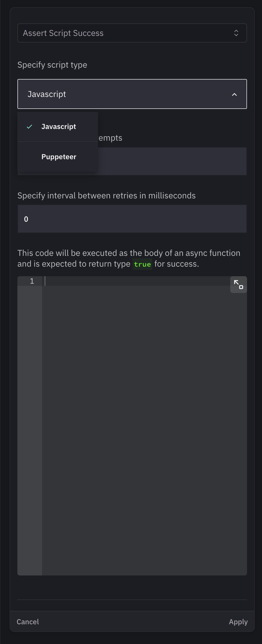Open the Assert Script Success dropdown
This screenshot has height=644, width=262.
(132, 33)
